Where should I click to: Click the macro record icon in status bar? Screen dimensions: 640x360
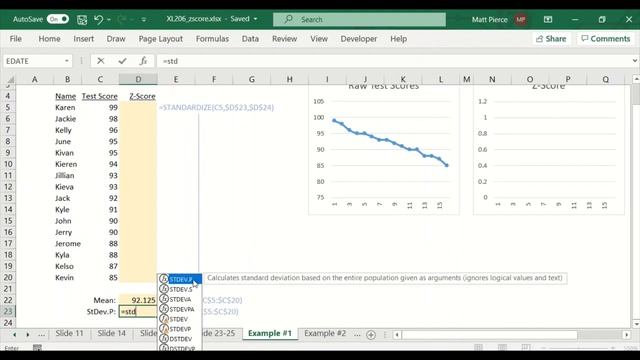(37, 347)
